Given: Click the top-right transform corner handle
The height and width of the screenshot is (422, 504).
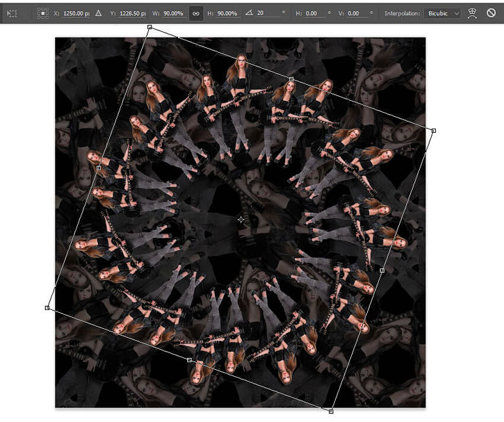Looking at the screenshot, I should (x=434, y=131).
